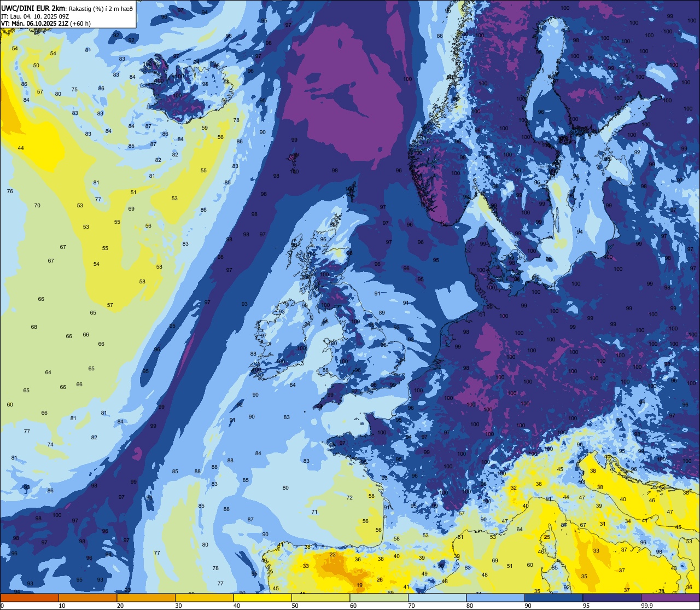Screen dimensions: 700x610
Task: Click the humidity value 25 over Corsica
Action: click(547, 537)
